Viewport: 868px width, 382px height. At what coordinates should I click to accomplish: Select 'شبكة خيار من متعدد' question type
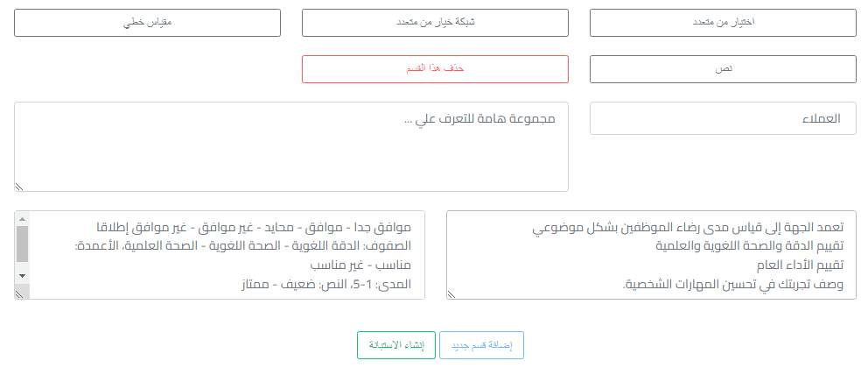tap(435, 23)
